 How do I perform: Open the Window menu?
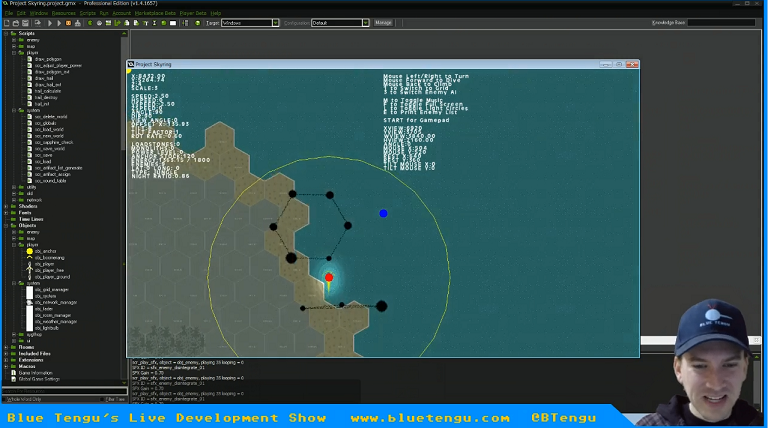(39, 13)
